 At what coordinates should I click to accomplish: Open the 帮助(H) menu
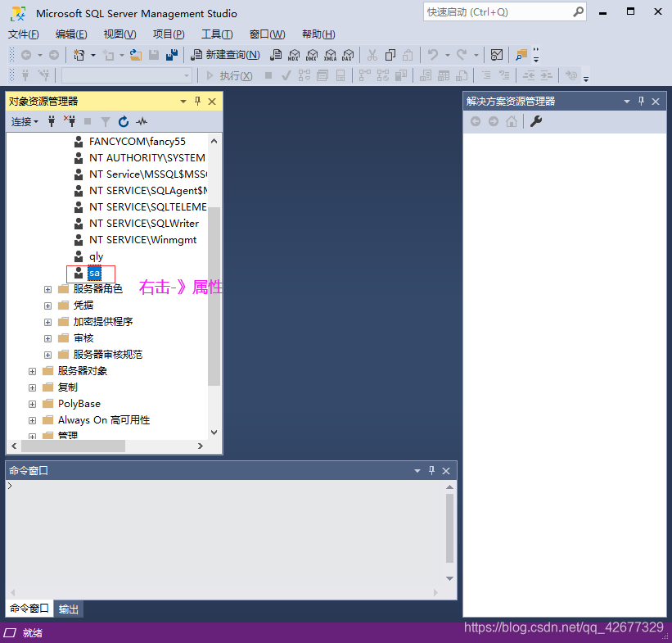click(318, 34)
